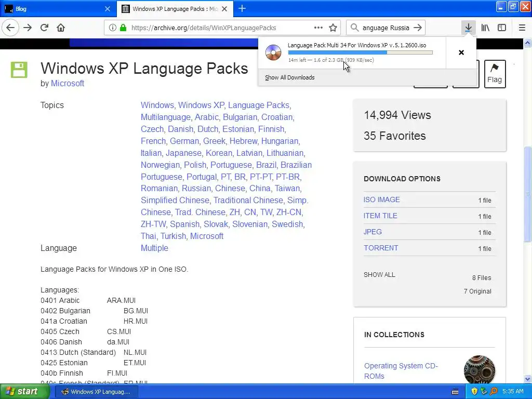Select the Windows XP Languag… taskbar button
This screenshot has width=532, height=399.
tap(96, 392)
